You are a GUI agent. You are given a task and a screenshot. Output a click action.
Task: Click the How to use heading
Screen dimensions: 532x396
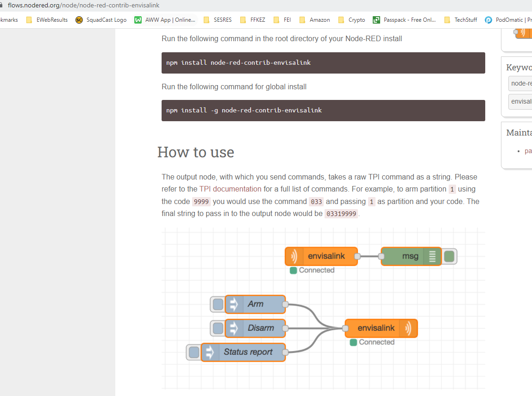[x=196, y=152]
